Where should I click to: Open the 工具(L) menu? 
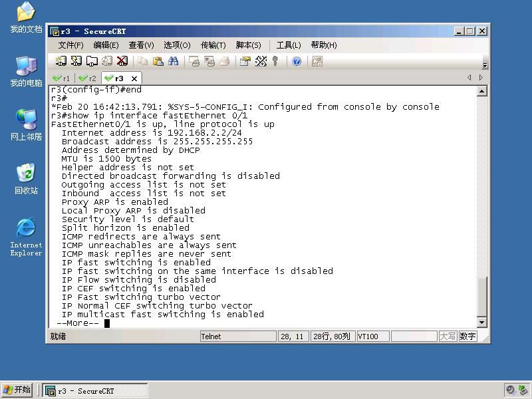point(289,45)
